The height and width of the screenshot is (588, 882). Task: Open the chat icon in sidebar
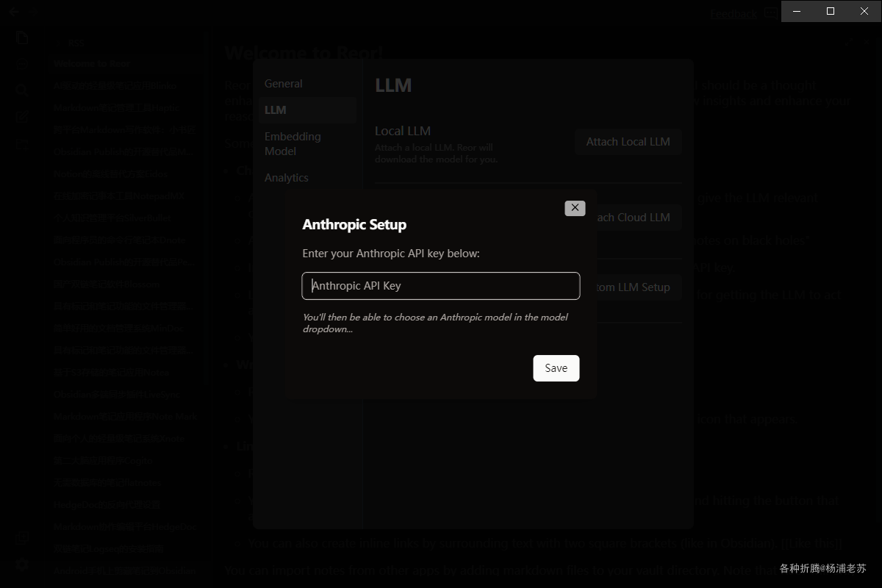click(22, 65)
